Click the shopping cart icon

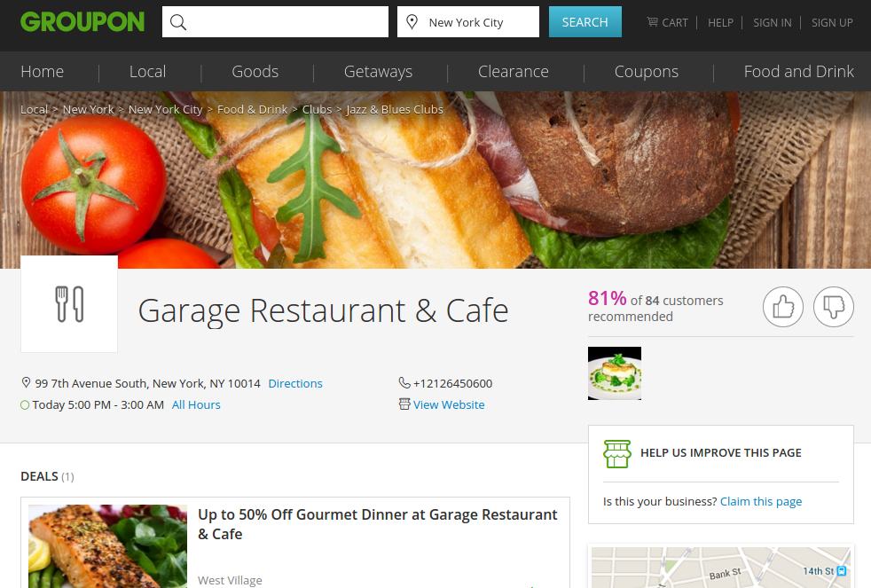point(652,21)
